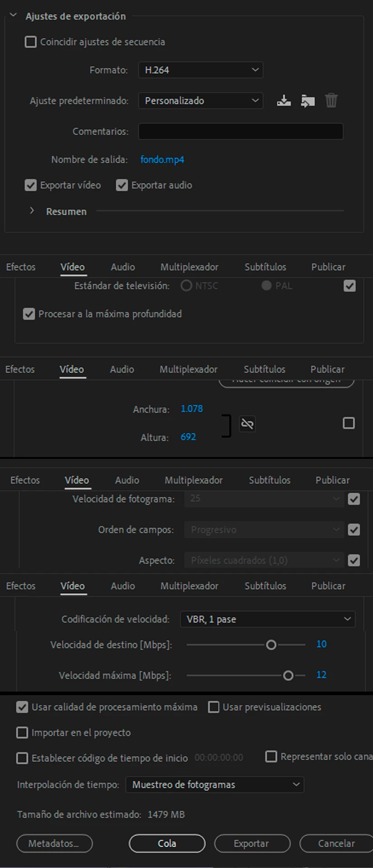
Task: Open Publicar tab above Velocidad de fotograma row
Action: (x=332, y=480)
